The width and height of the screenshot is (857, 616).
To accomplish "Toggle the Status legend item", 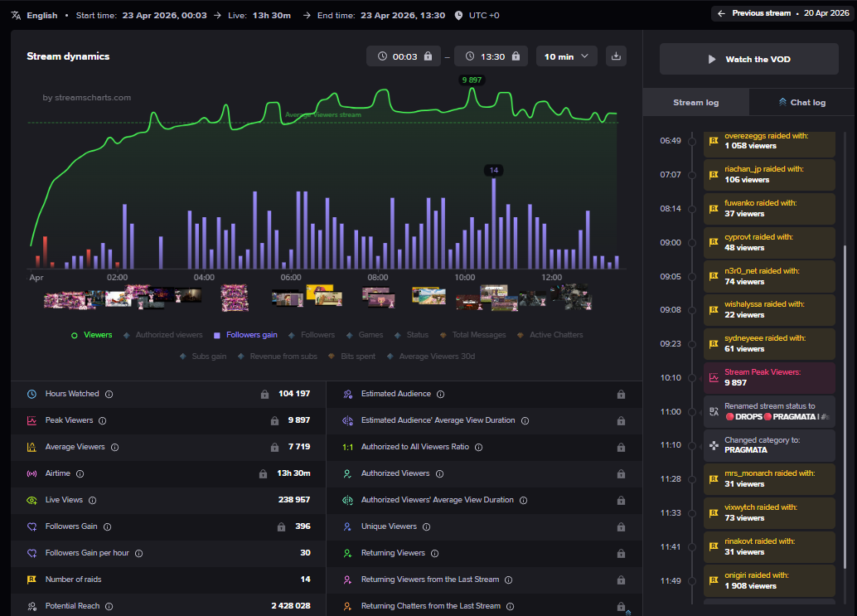I will tap(412, 335).
